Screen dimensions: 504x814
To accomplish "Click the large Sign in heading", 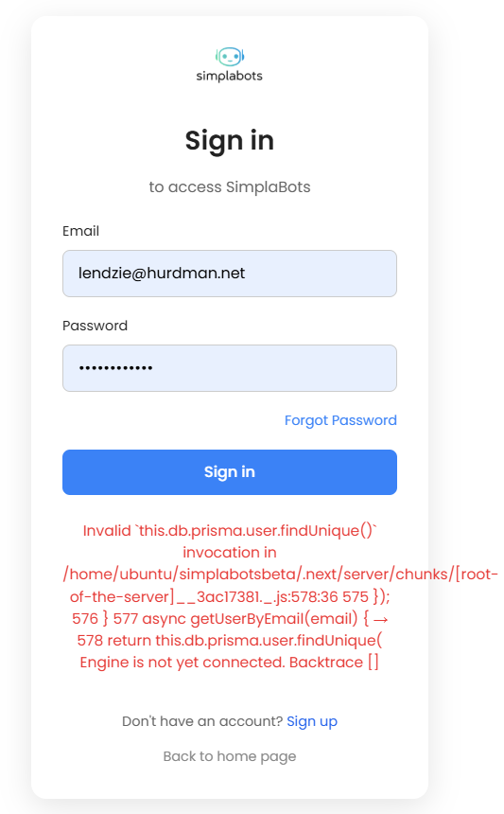I will pos(230,141).
